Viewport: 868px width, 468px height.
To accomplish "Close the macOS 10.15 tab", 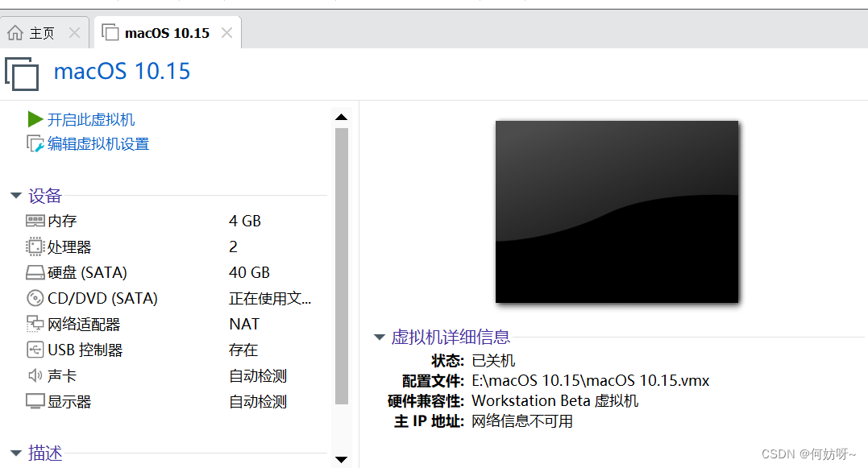I will pos(226,33).
